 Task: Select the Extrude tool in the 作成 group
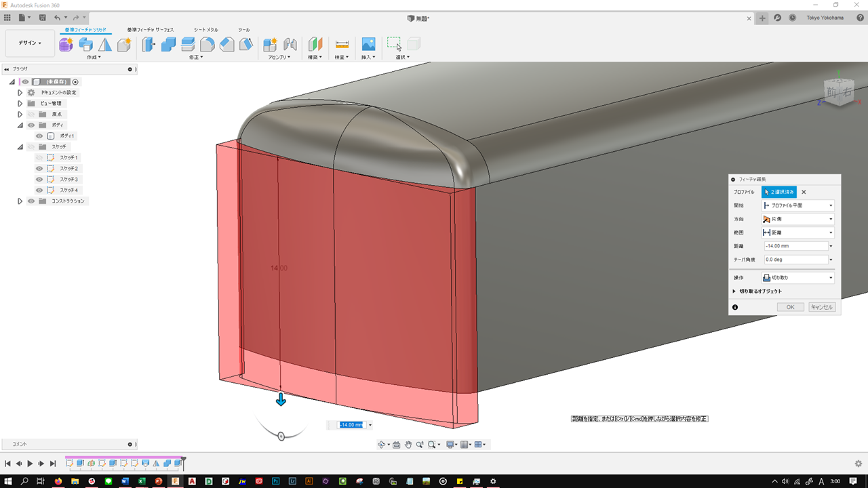point(85,45)
